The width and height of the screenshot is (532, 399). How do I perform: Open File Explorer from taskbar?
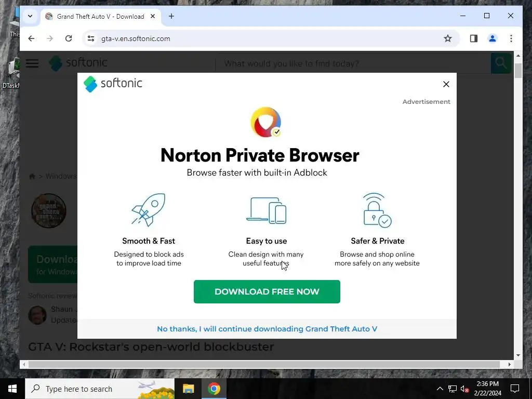pyautogui.click(x=188, y=389)
